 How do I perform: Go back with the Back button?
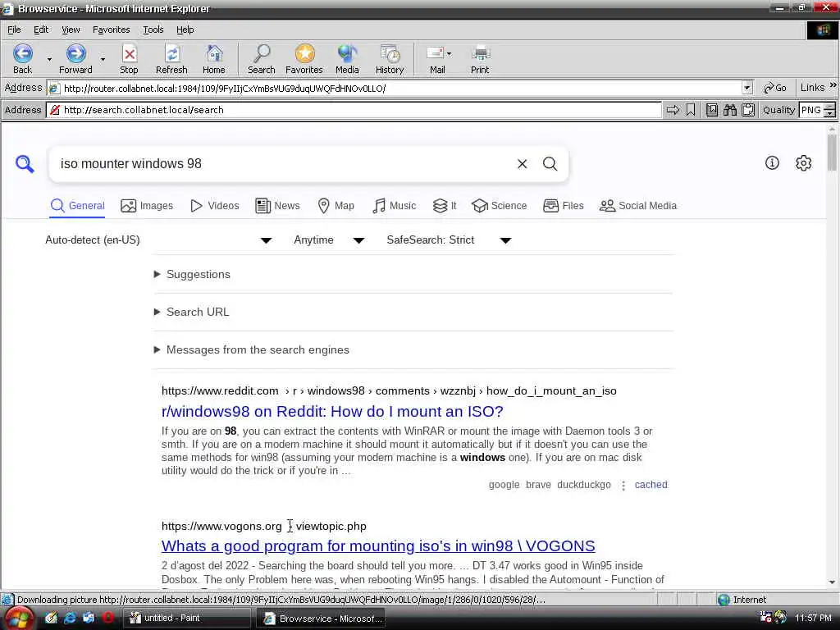point(22,59)
